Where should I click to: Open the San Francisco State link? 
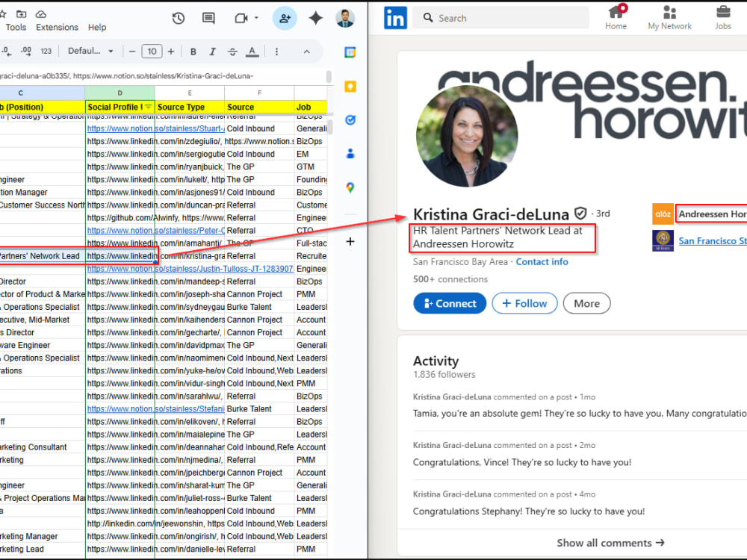[x=713, y=241]
